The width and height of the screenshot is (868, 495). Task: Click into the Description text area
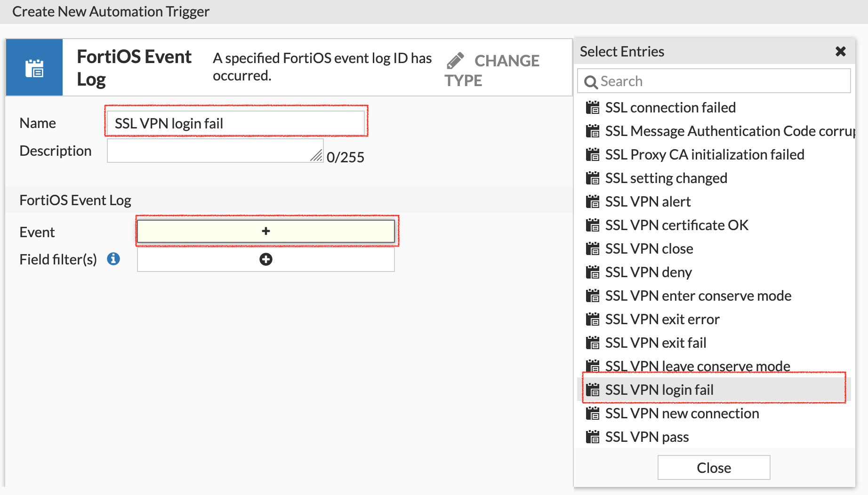[x=215, y=151]
